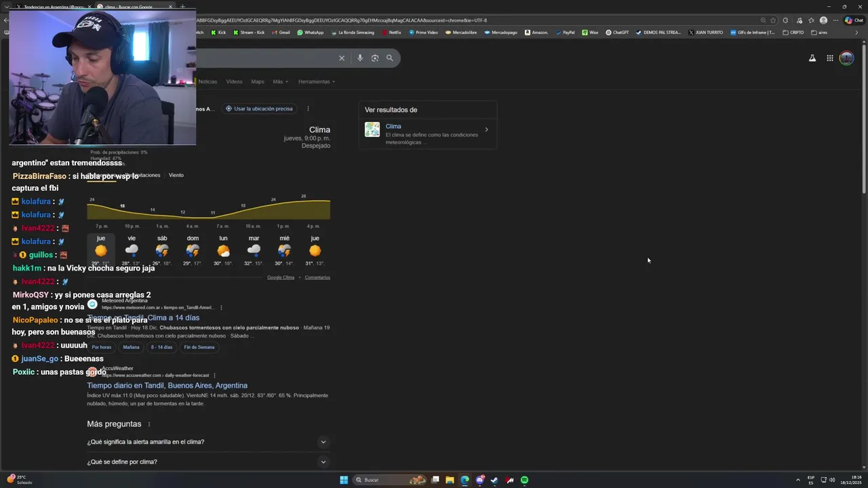Image resolution: width=868 pixels, height=488 pixels.
Task: Select the mié forecast day
Action: 284,250
